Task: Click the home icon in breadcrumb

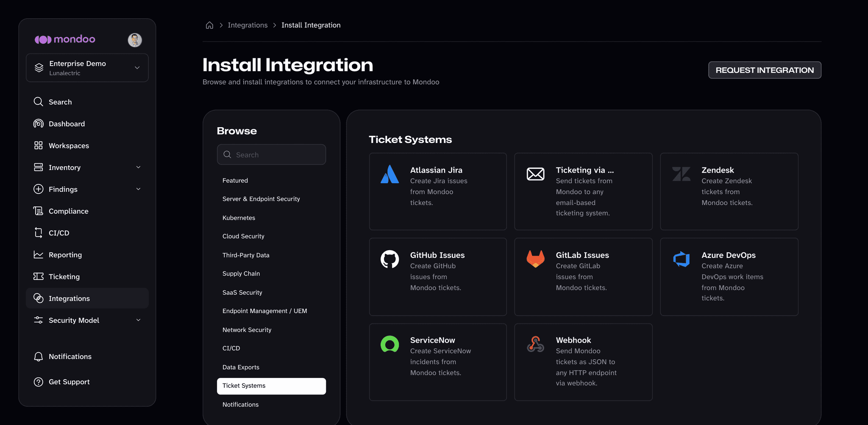Action: (209, 25)
